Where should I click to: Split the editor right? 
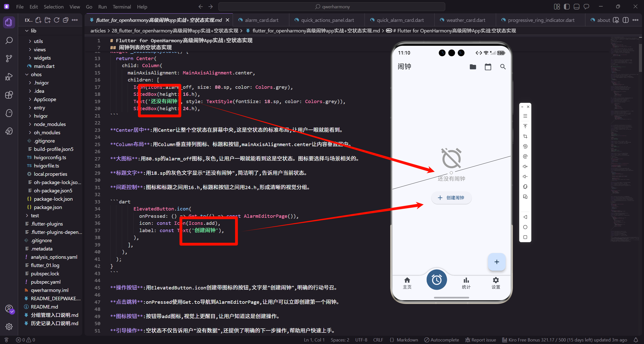[626, 20]
